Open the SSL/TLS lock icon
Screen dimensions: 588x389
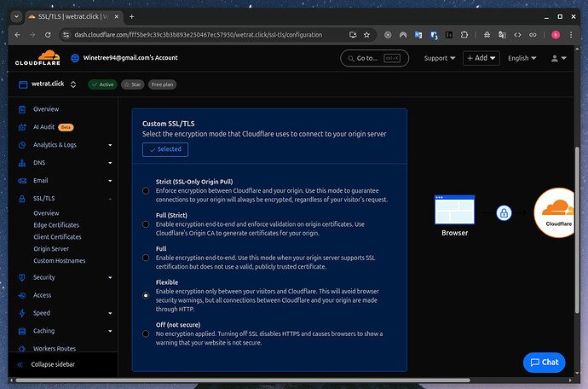pos(22,199)
